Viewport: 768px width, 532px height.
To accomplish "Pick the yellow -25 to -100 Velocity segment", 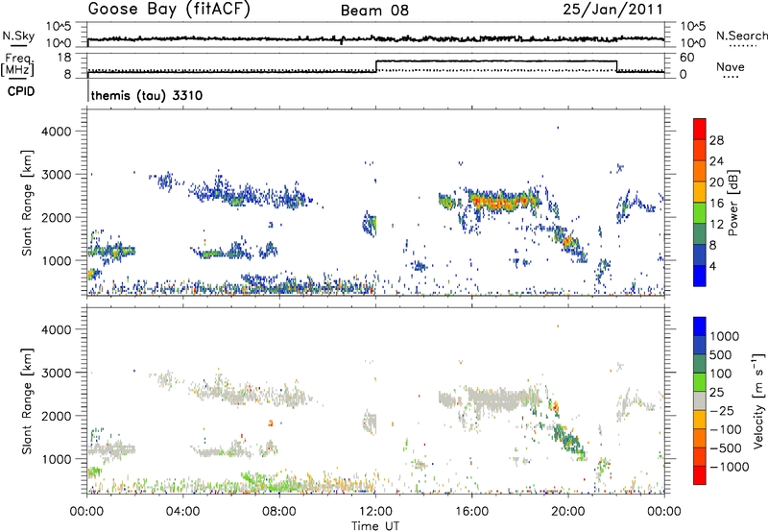I will [x=700, y=420].
